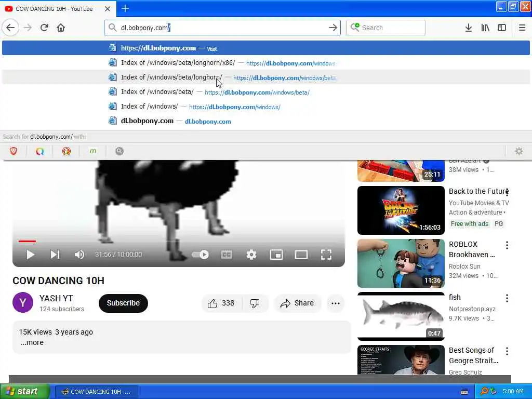Toggle theater mode
The height and width of the screenshot is (399, 532).
(301, 255)
